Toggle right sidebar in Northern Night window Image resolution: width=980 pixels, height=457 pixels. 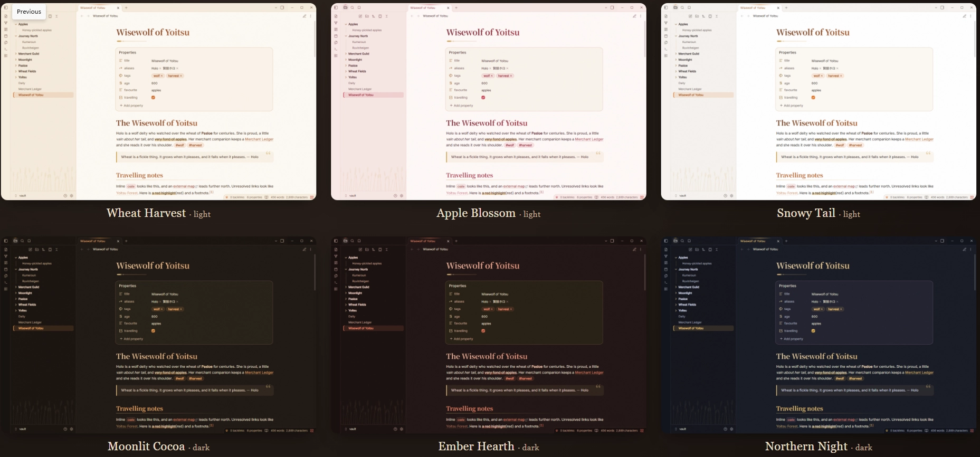pyautogui.click(x=942, y=241)
